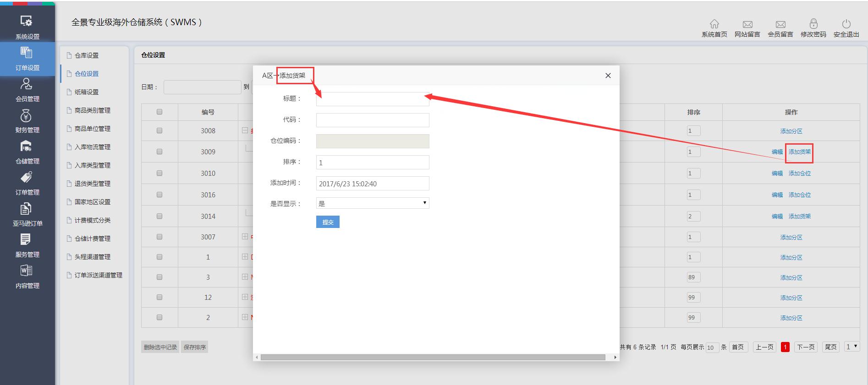
Task: Open the page number dropdown in pagination
Action: click(852, 347)
